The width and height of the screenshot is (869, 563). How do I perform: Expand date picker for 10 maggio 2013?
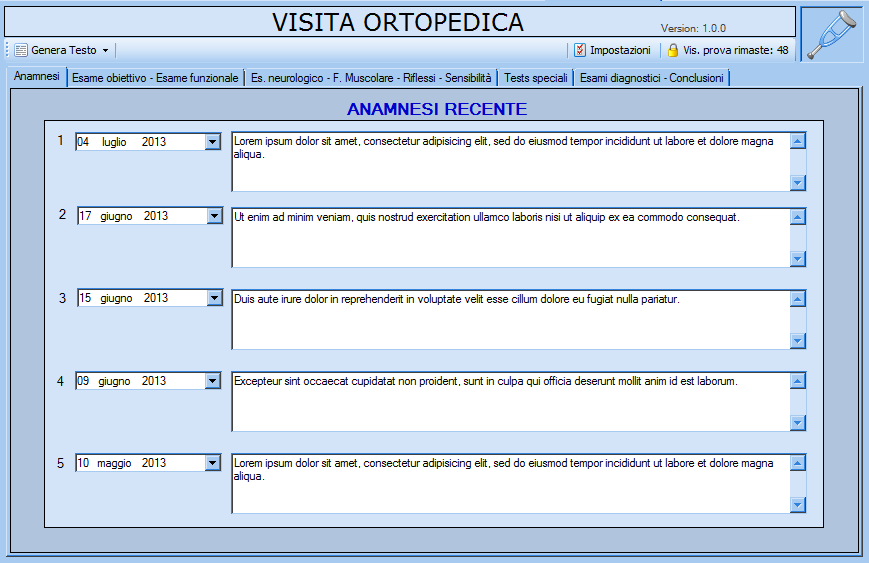pyautogui.click(x=213, y=463)
